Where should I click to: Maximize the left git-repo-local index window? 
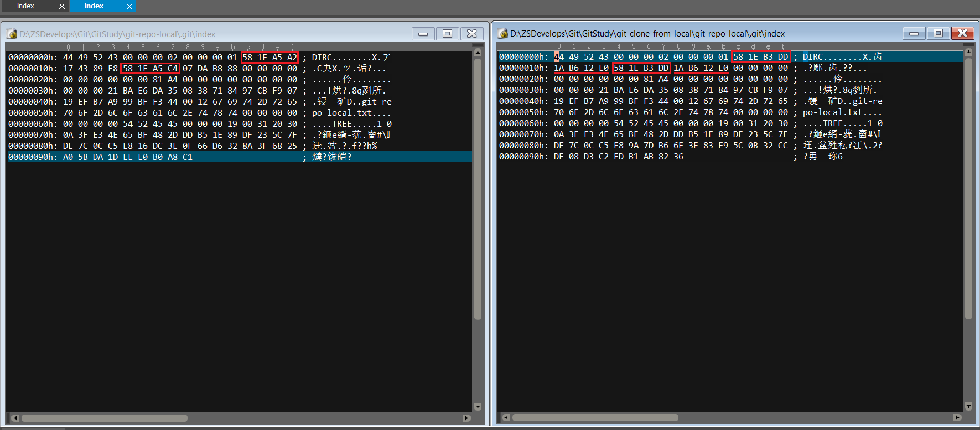point(448,34)
